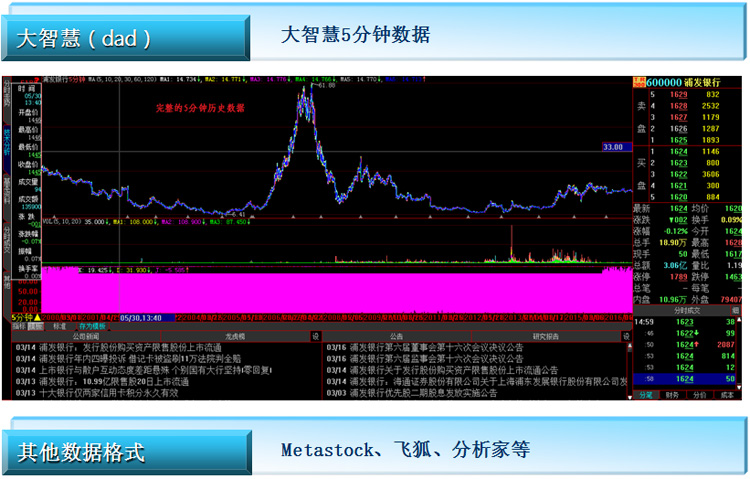Open the 龙虎榜 tab
The image size is (750, 479).
pos(235,336)
